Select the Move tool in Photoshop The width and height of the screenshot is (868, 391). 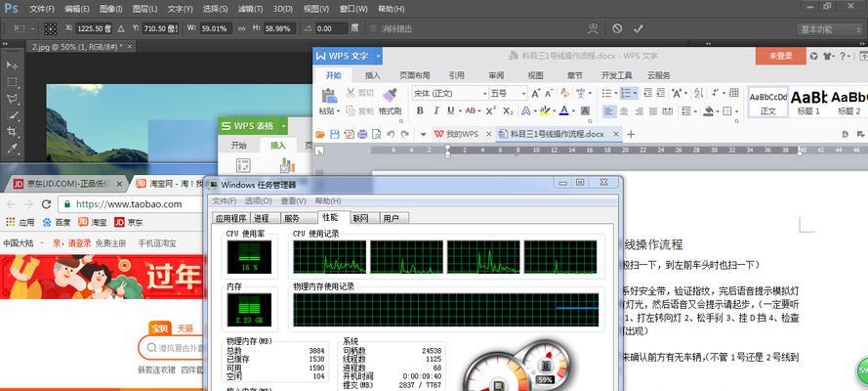pyautogui.click(x=12, y=65)
